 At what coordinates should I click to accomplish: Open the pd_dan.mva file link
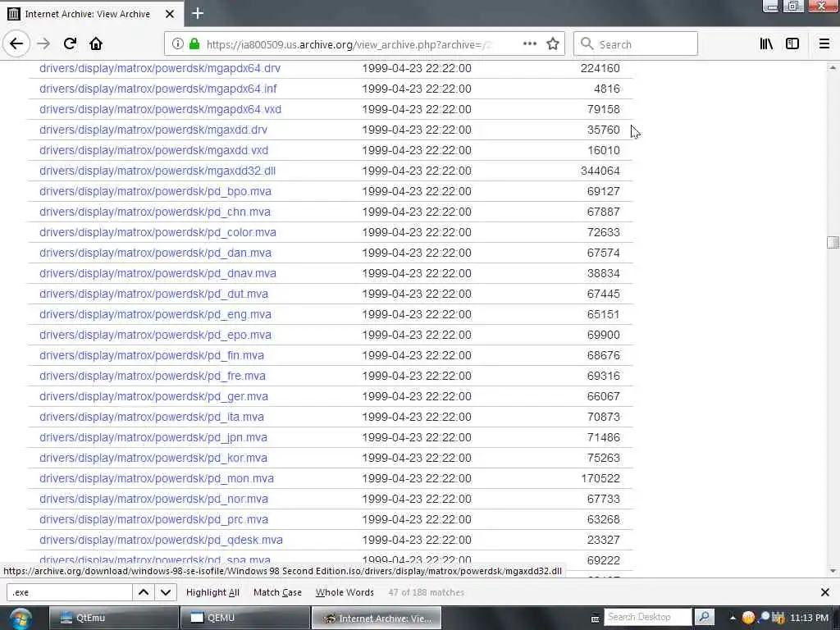(155, 253)
